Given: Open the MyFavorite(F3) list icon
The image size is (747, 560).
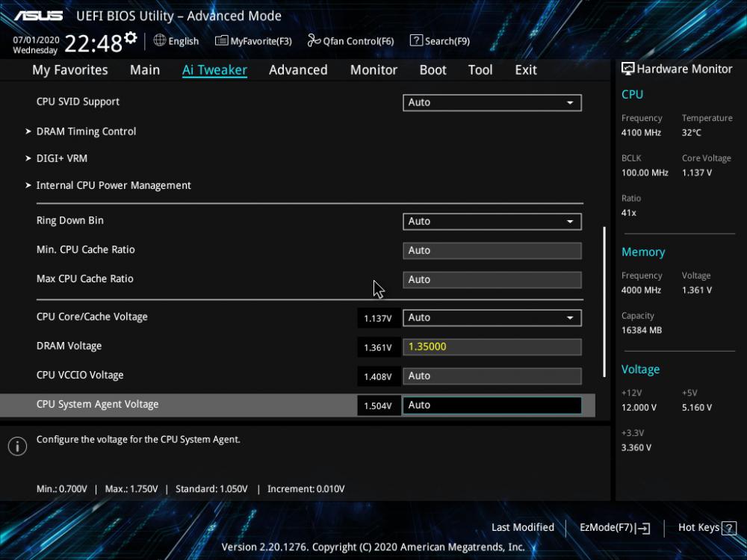Looking at the screenshot, I should tap(221, 40).
